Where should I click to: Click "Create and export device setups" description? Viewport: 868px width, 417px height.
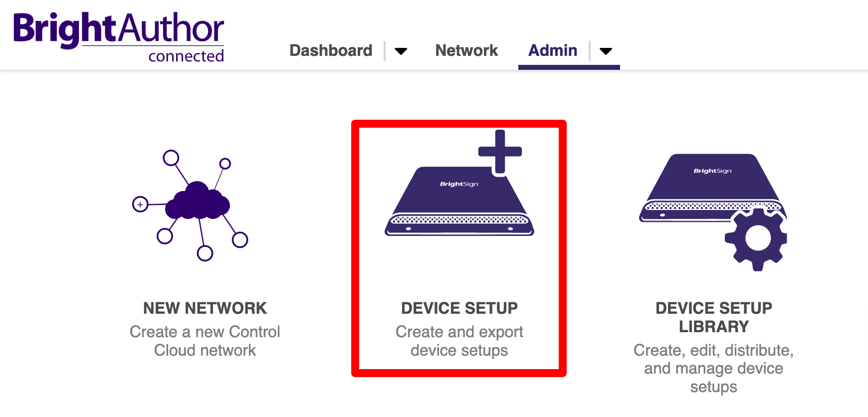[459, 341]
